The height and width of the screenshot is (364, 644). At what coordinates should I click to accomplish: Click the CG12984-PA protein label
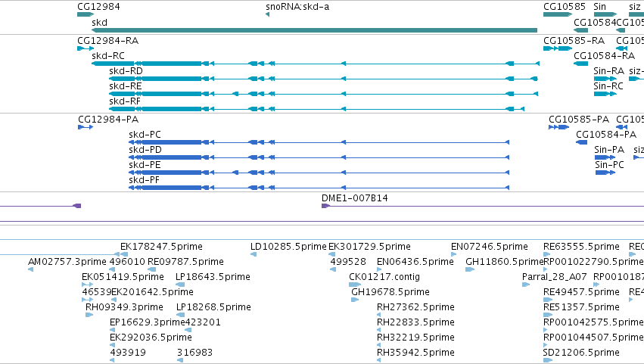(108, 120)
